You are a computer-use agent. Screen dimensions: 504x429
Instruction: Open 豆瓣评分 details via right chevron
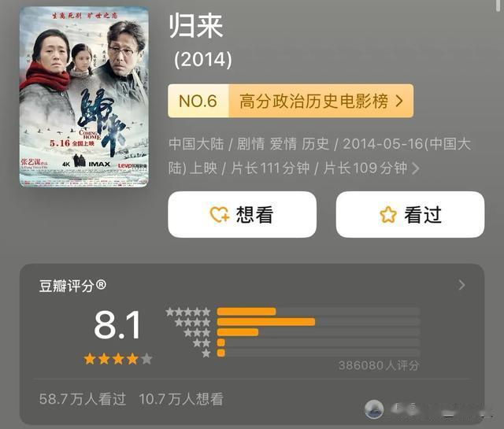coord(462,285)
